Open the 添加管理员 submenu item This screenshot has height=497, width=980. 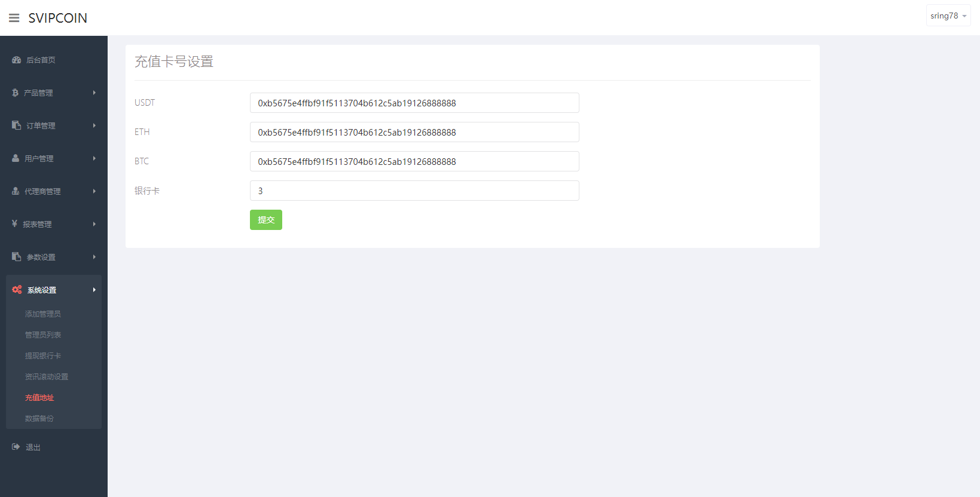(x=43, y=314)
